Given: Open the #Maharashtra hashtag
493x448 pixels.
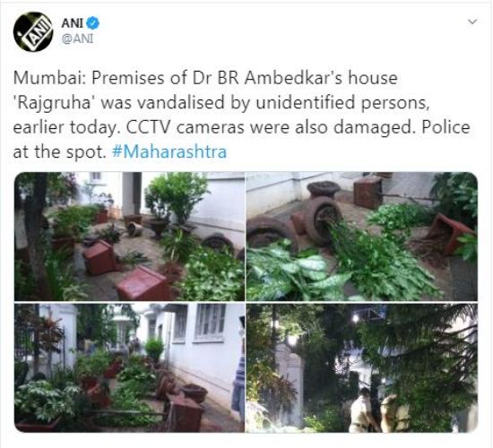Looking at the screenshot, I should [x=169, y=151].
